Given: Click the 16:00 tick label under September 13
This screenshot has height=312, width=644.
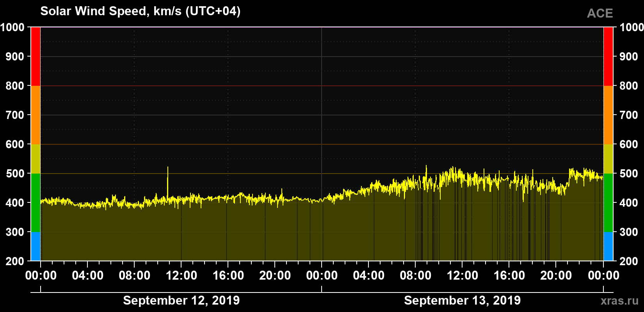Looking at the screenshot, I should point(509,275).
